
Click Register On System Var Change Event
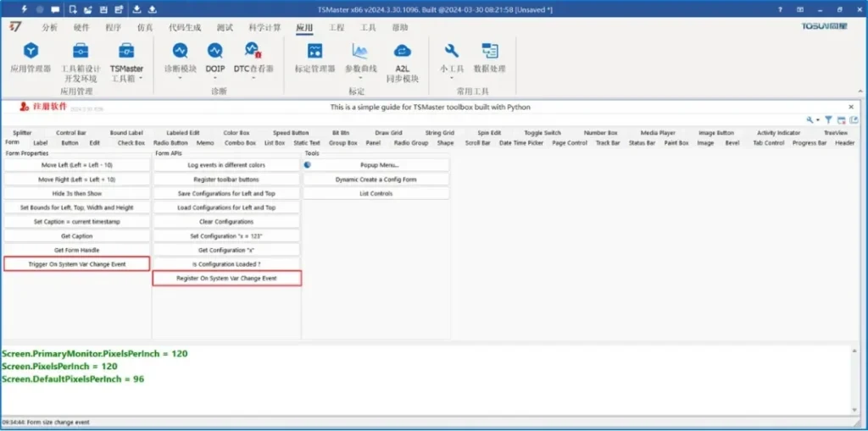click(226, 279)
